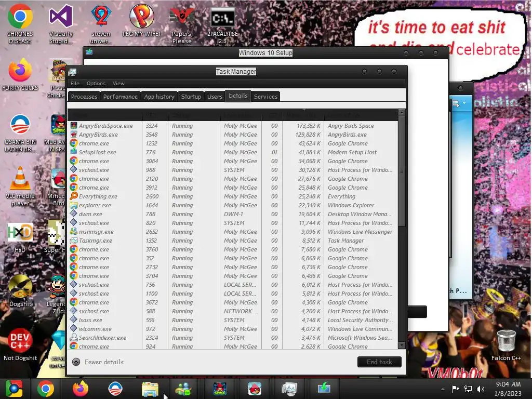Open File Explorer on taskbar
Screen dimensions: 532x399
coord(150,389)
